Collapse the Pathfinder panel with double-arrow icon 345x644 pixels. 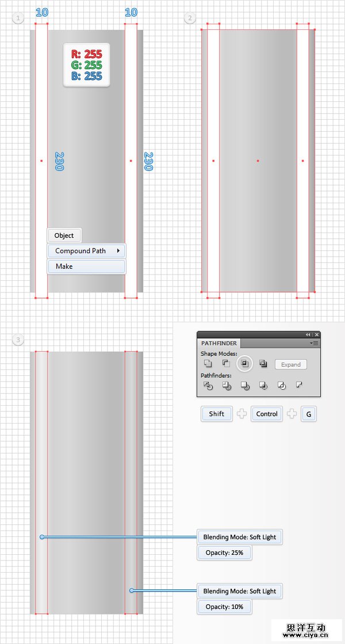[308, 335]
